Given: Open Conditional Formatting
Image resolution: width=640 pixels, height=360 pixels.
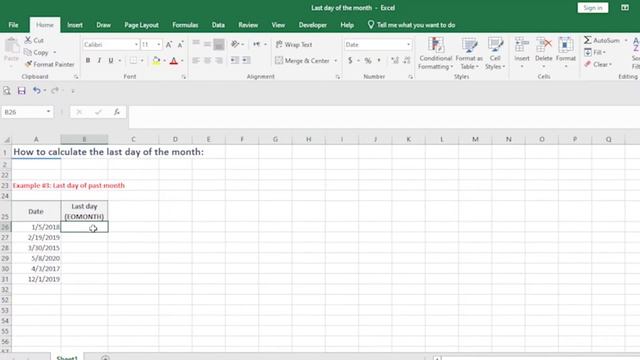Looking at the screenshot, I should click(436, 53).
